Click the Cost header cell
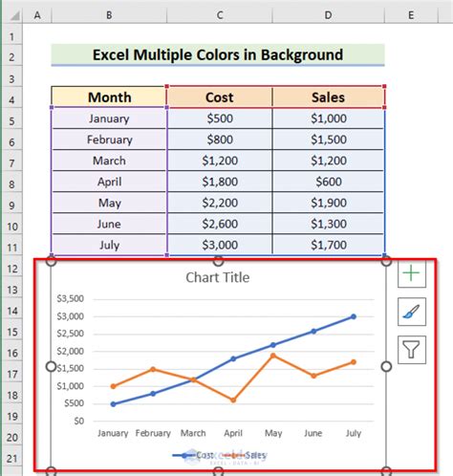The height and width of the screenshot is (476, 453). (220, 97)
